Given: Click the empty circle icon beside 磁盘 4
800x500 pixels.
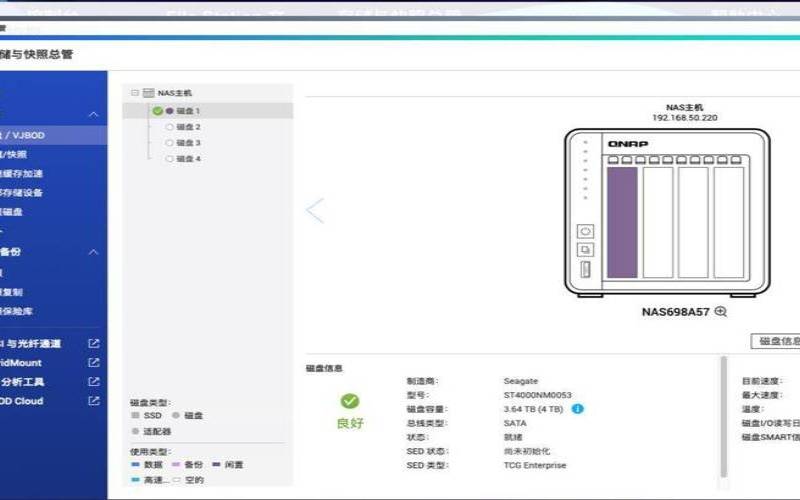Looking at the screenshot, I should (x=169, y=159).
